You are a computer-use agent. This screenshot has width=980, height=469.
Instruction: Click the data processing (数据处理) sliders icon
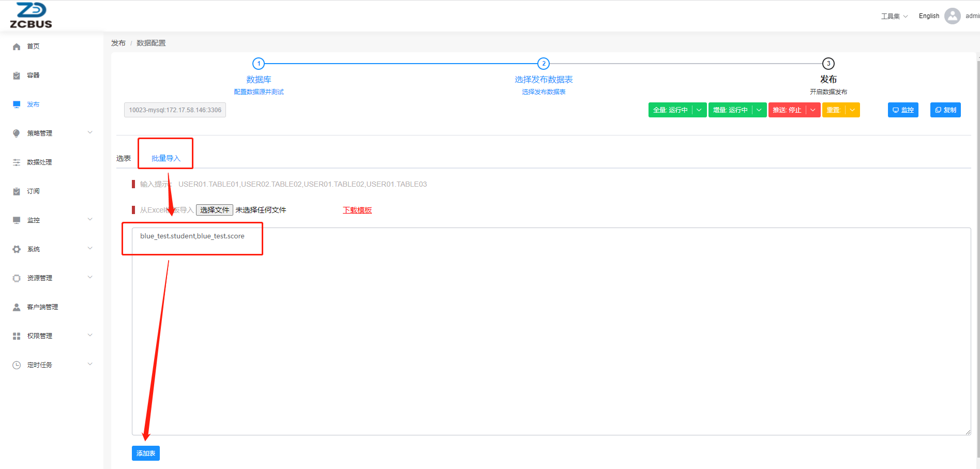point(17,162)
